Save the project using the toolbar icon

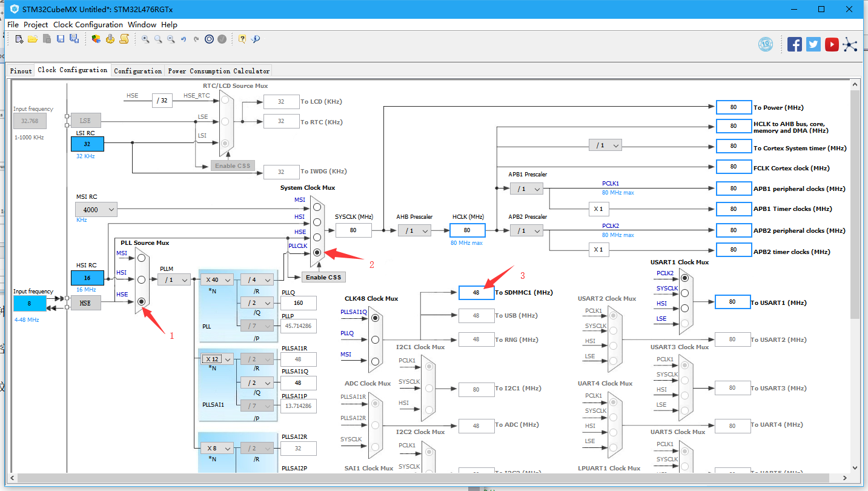pyautogui.click(x=60, y=38)
